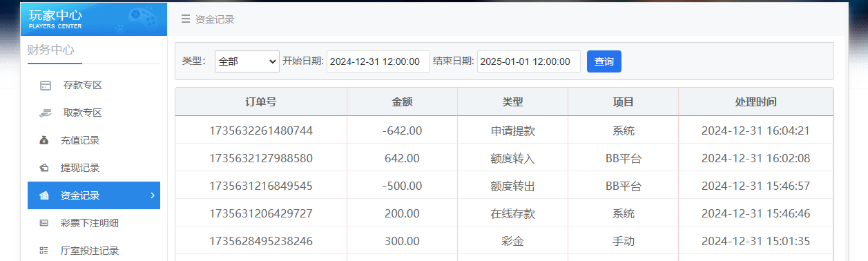Click the 充值记录 money bag icon
The width and height of the screenshot is (868, 261).
44,140
